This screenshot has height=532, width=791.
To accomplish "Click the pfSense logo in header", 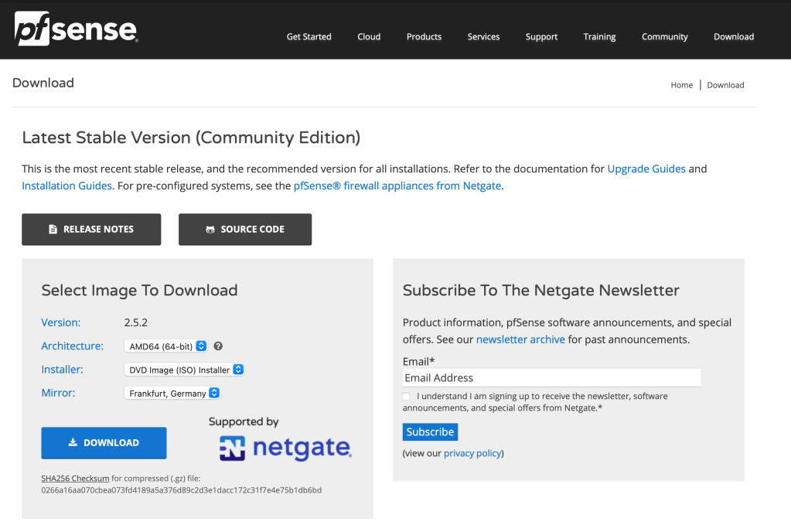I will coord(76,29).
